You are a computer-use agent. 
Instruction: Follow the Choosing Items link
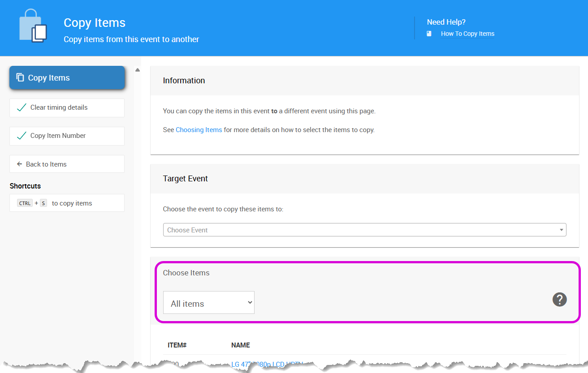199,130
